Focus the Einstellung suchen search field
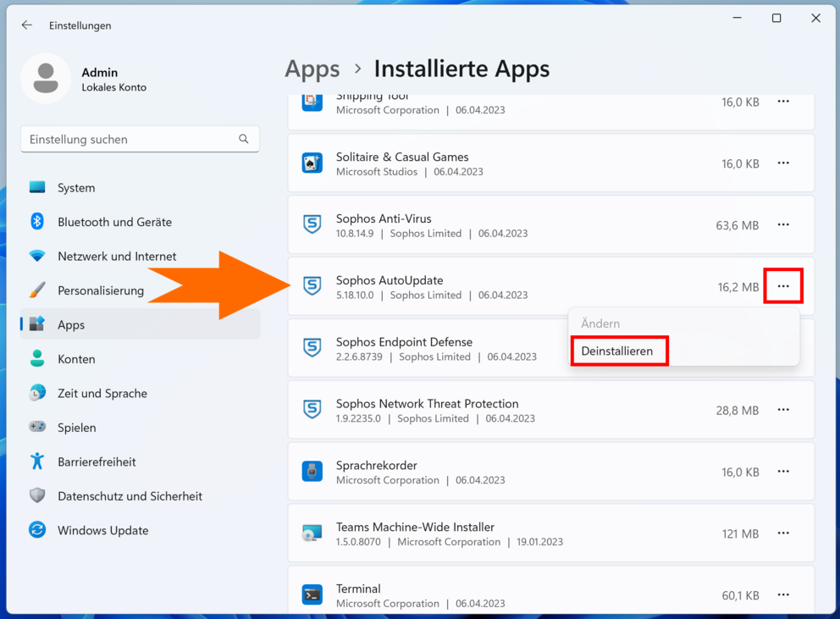This screenshot has width=840, height=619. tap(140, 140)
